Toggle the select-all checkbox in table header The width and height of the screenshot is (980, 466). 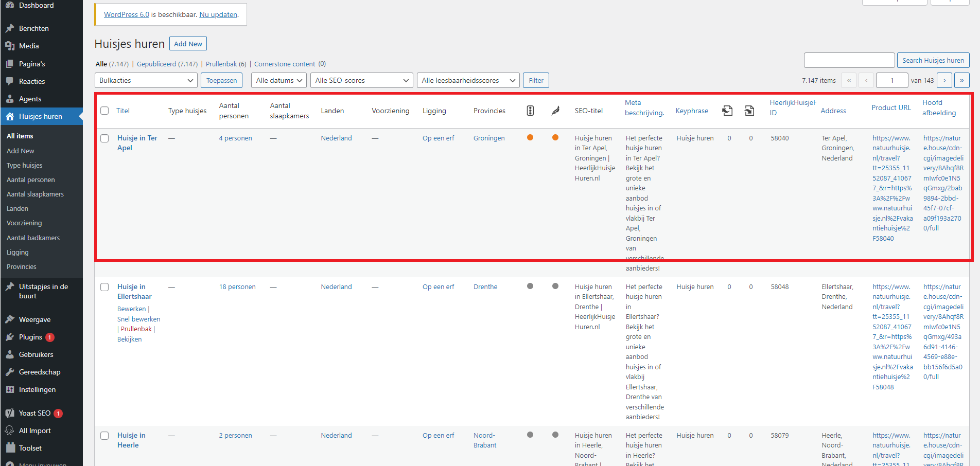104,111
